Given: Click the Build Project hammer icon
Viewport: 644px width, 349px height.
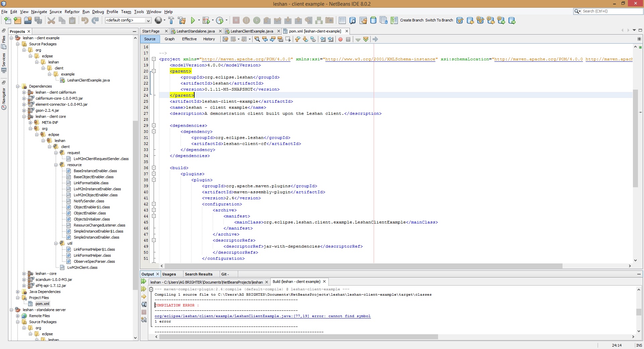Looking at the screenshot, I should pyautogui.click(x=171, y=20).
